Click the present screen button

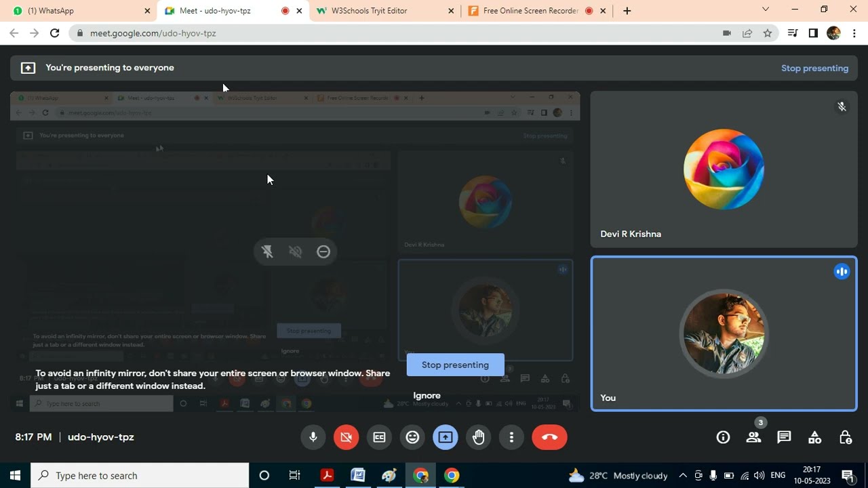[x=446, y=437]
